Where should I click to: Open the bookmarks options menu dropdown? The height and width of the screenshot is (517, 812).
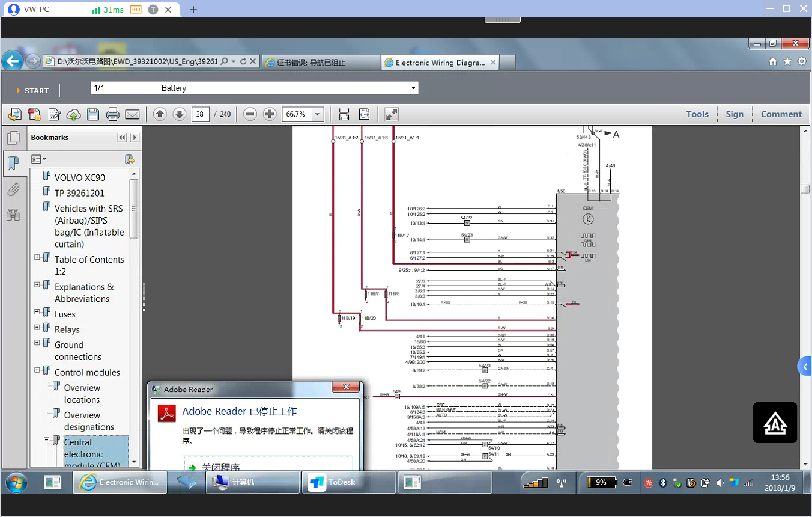click(39, 159)
